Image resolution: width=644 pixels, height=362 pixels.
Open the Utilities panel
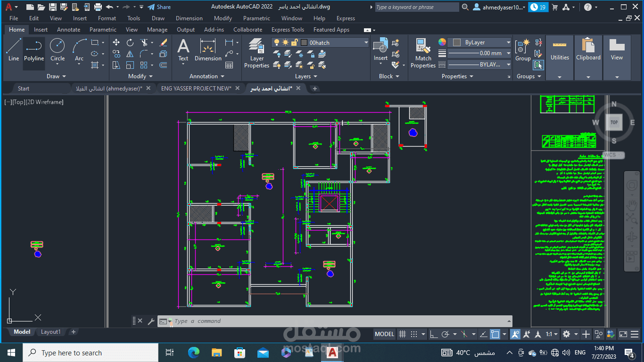[x=560, y=58]
